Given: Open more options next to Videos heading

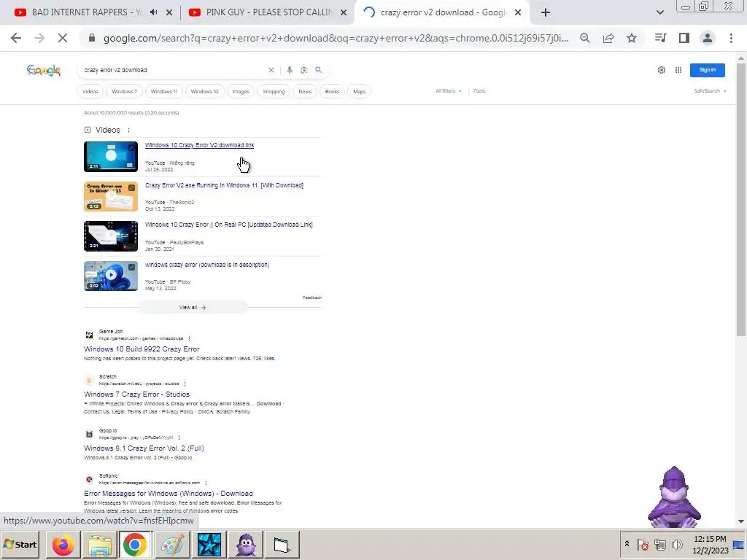Looking at the screenshot, I should click(128, 130).
